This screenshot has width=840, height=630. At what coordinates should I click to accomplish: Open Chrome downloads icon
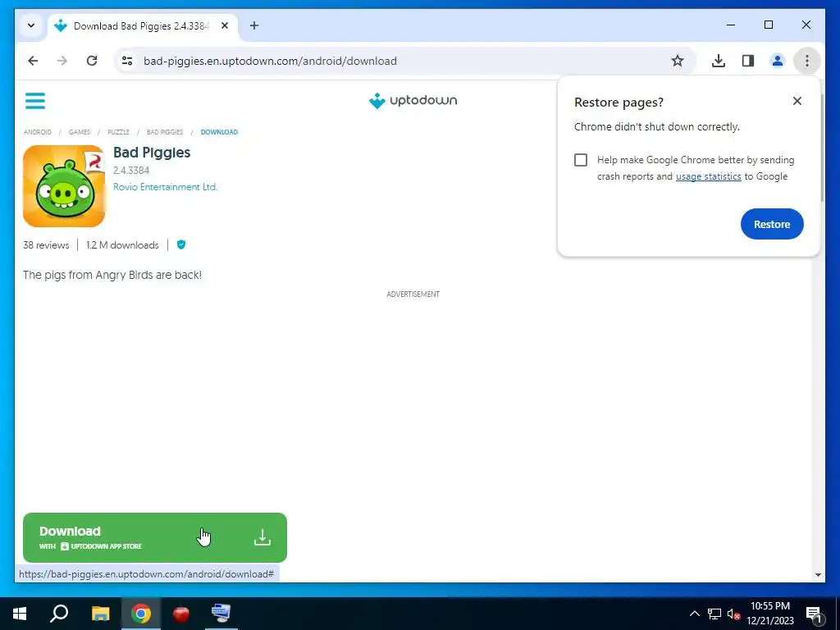click(x=719, y=61)
